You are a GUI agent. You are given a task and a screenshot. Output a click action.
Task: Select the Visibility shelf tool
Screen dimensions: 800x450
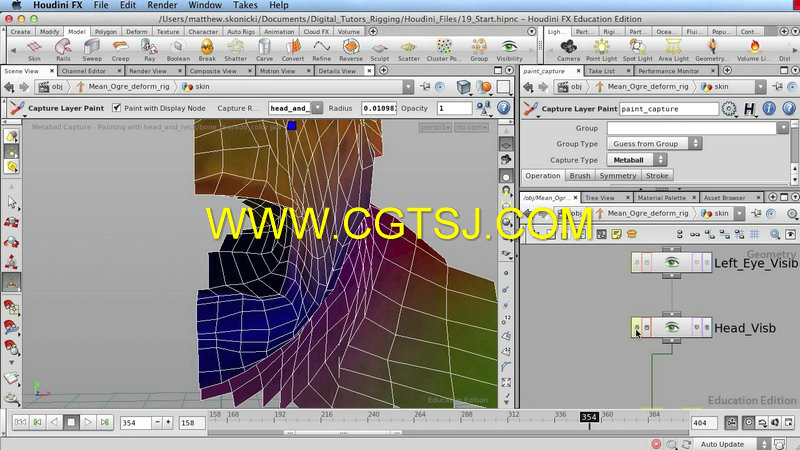pyautogui.click(x=509, y=50)
